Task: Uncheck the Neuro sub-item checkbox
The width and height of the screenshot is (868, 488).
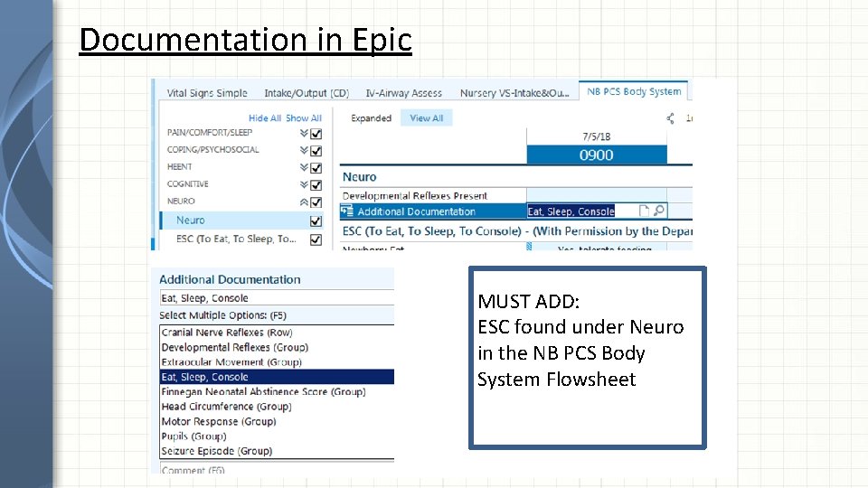Action: pos(316,221)
